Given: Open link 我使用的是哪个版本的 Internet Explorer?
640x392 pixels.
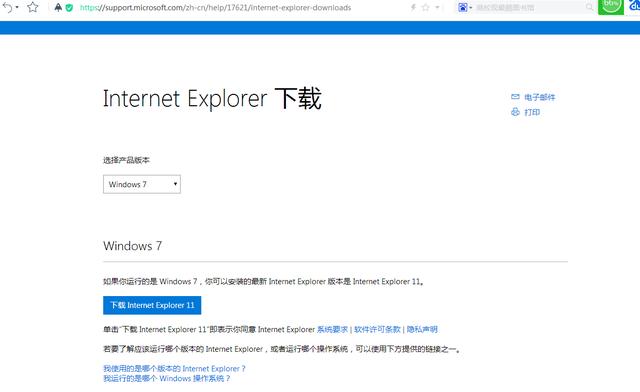Looking at the screenshot, I should (x=174, y=368).
